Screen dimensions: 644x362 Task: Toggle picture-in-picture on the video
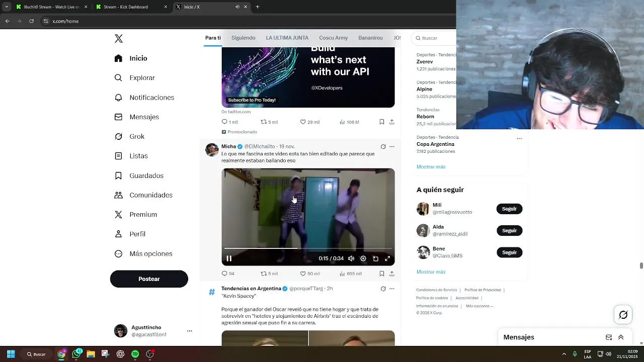coord(375,258)
